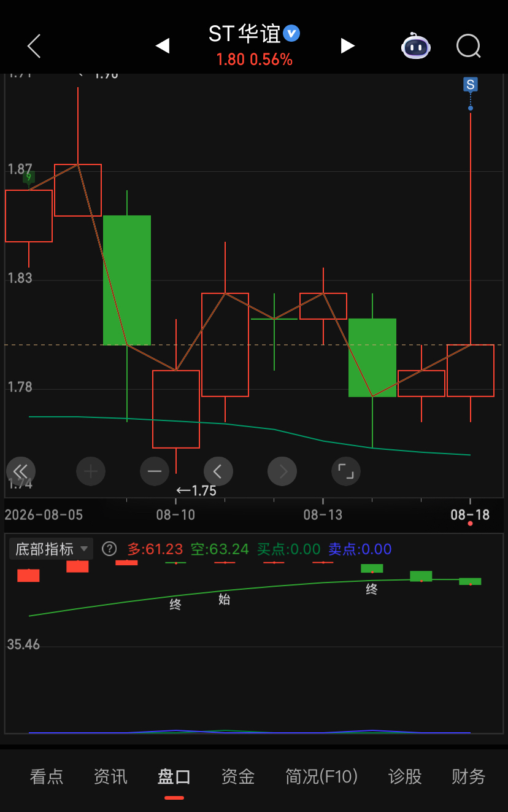Switch to the next stock arrow
508x812 pixels.
[x=348, y=45]
